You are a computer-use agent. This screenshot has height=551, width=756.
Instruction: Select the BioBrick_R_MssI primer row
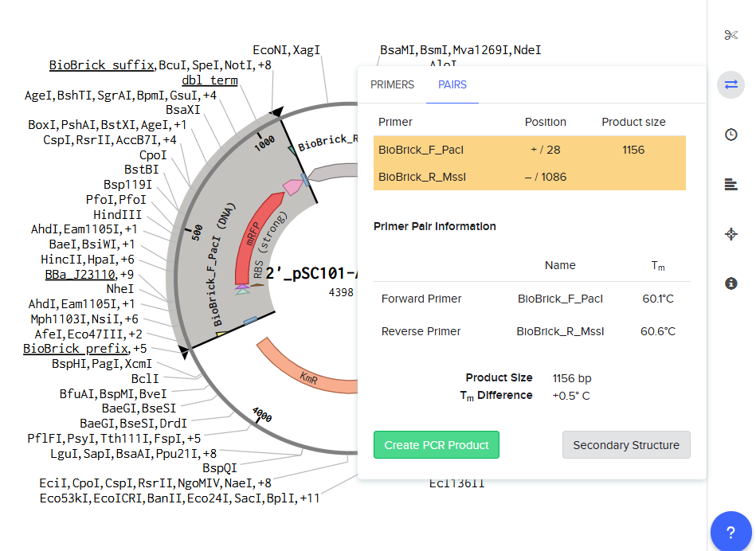(x=421, y=177)
